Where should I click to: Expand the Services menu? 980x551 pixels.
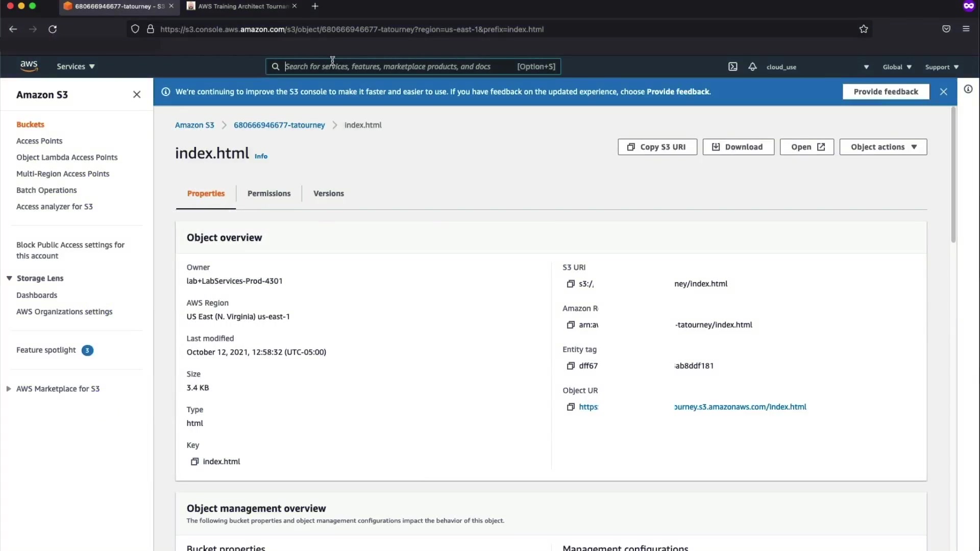coord(76,67)
